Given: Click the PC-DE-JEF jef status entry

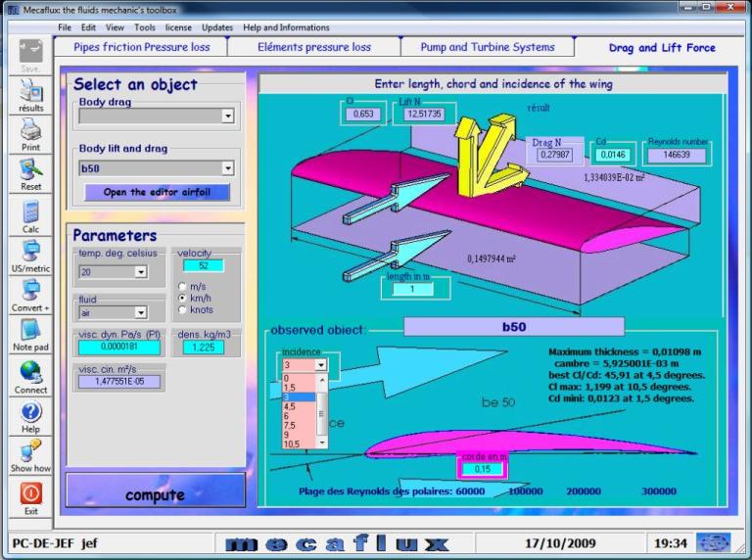Looking at the screenshot, I should (55, 543).
